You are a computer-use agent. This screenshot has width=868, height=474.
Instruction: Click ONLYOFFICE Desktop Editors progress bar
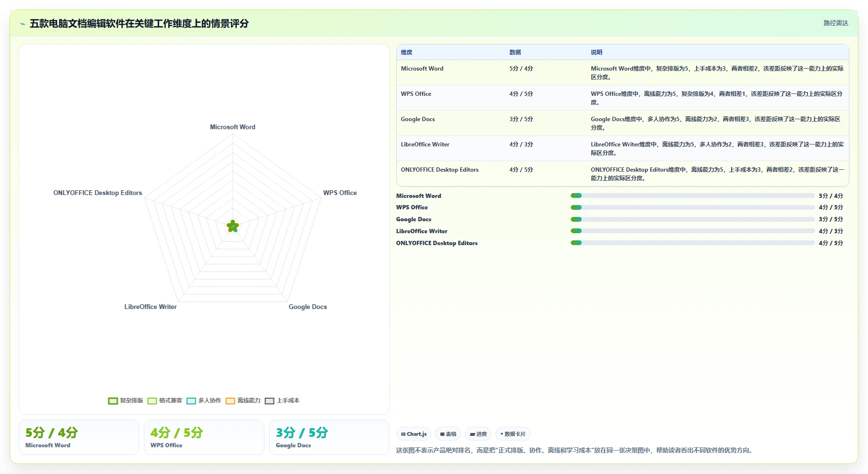pos(693,243)
